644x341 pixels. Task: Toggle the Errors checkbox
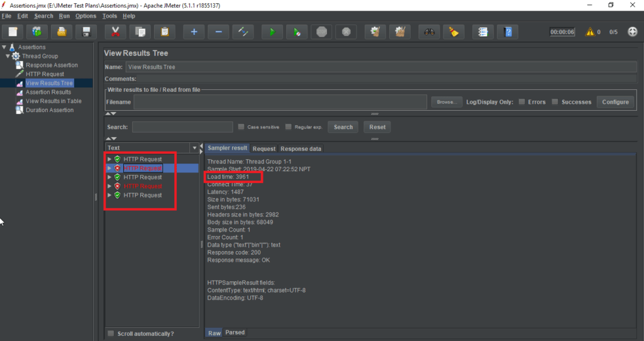coord(521,102)
